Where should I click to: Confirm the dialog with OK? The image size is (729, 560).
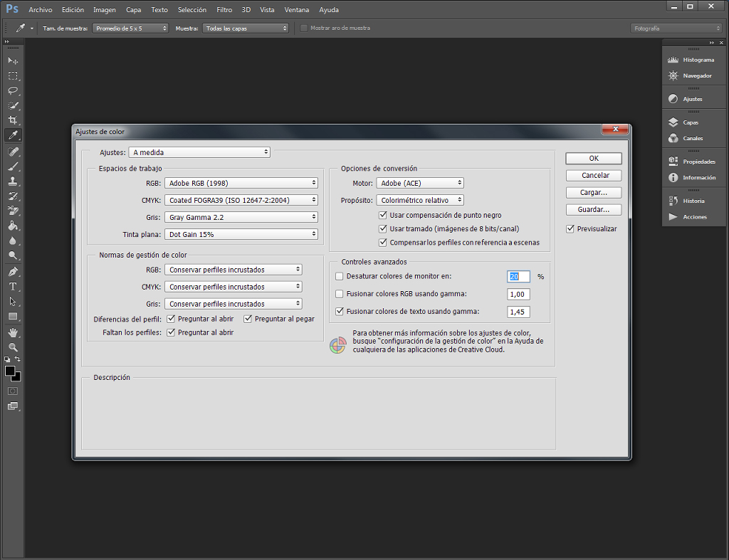(594, 159)
